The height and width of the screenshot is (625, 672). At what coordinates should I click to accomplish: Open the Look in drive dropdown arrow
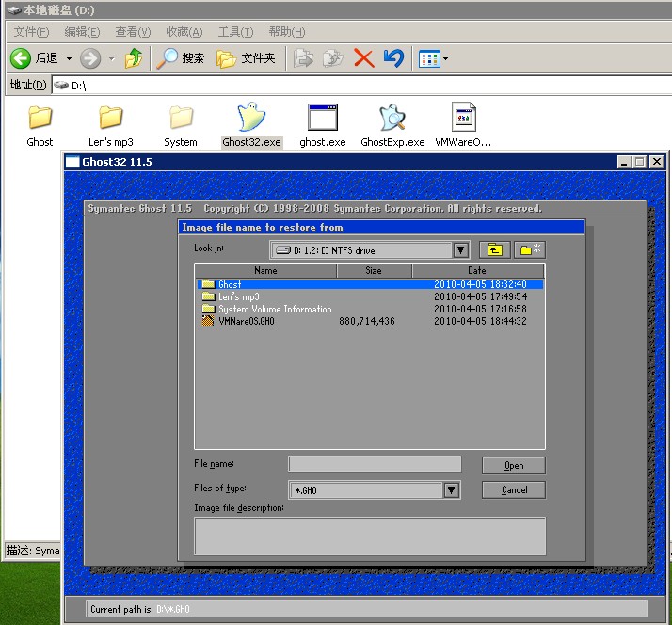click(461, 250)
